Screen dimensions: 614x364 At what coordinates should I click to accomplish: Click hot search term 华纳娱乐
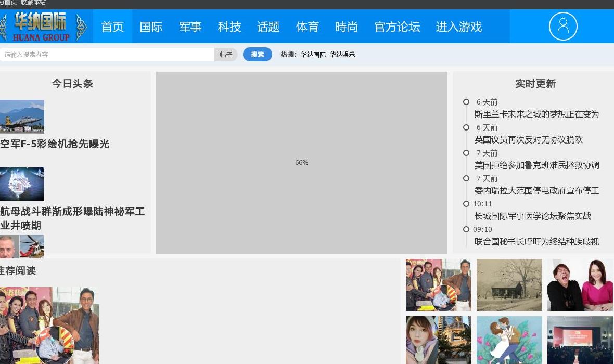342,55
